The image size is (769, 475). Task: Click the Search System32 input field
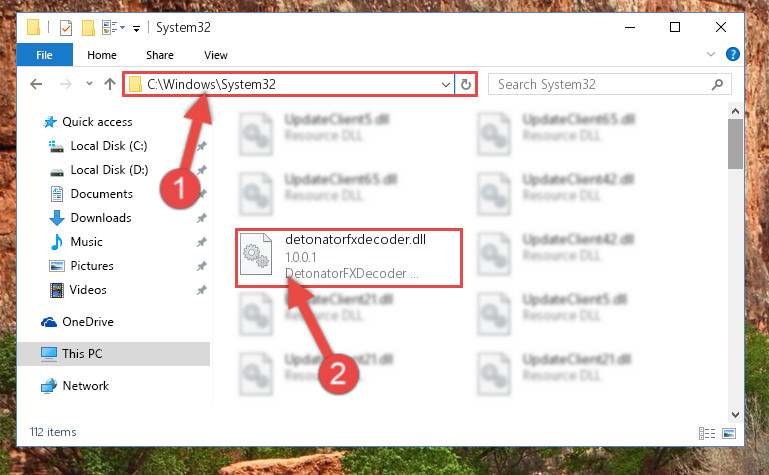[x=602, y=84]
